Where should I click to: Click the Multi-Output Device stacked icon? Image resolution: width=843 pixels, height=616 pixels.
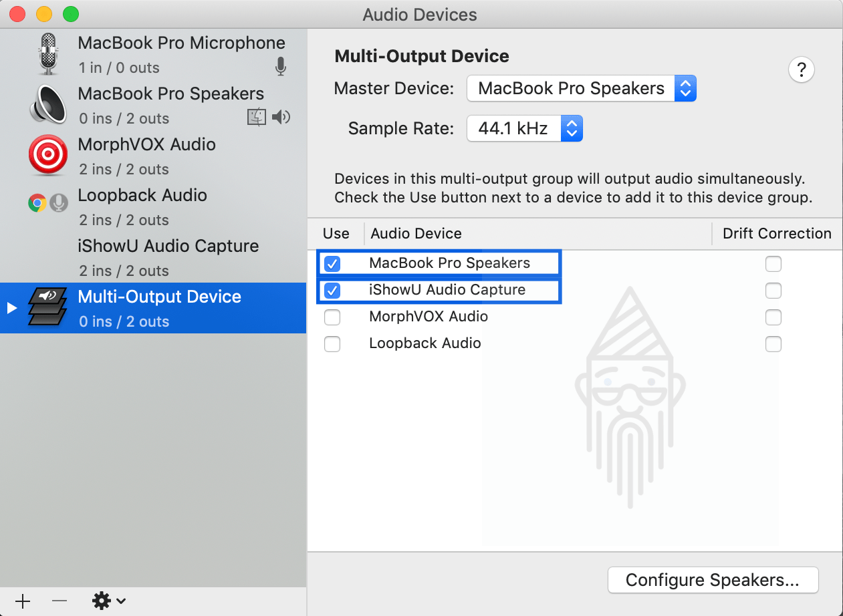48,307
